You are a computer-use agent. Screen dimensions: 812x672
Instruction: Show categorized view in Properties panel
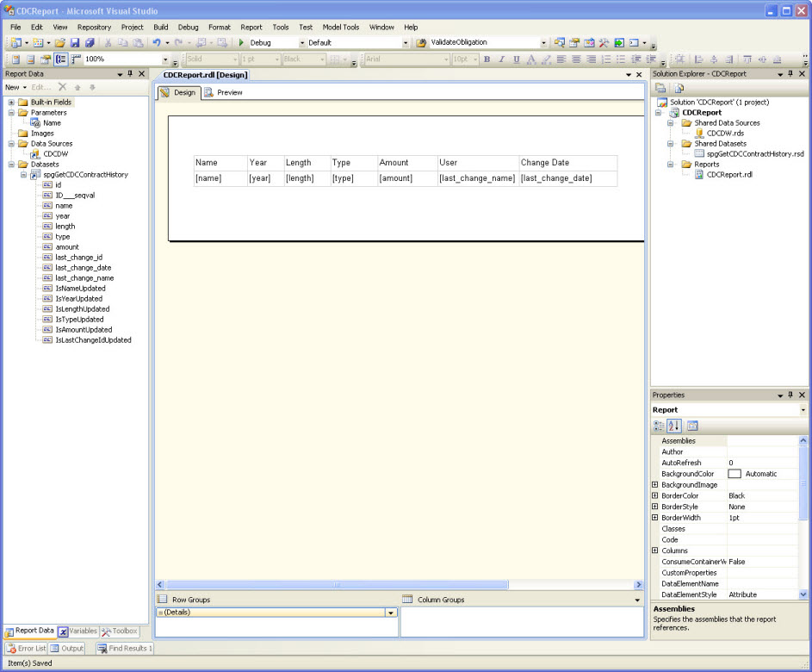click(660, 426)
